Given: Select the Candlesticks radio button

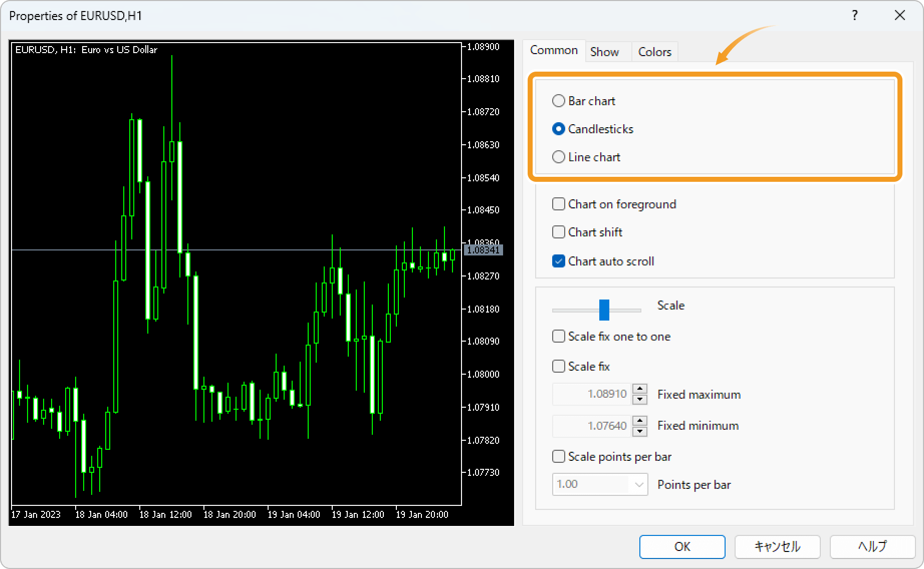Looking at the screenshot, I should pos(558,129).
